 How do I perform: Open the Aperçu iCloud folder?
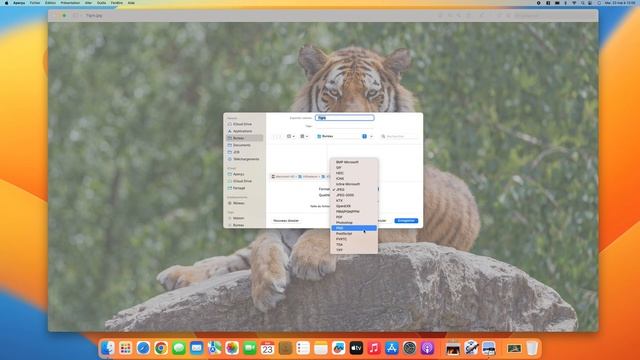244,174
